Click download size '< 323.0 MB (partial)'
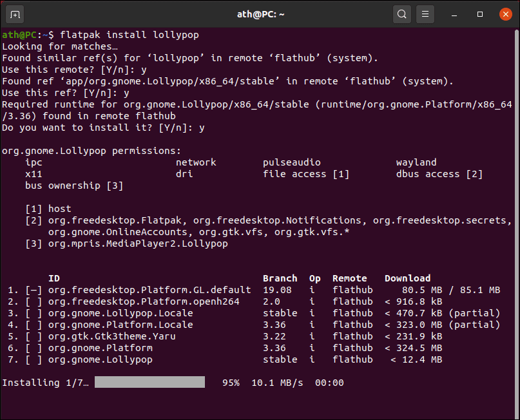Viewport: 520px width, 420px height. click(443, 325)
